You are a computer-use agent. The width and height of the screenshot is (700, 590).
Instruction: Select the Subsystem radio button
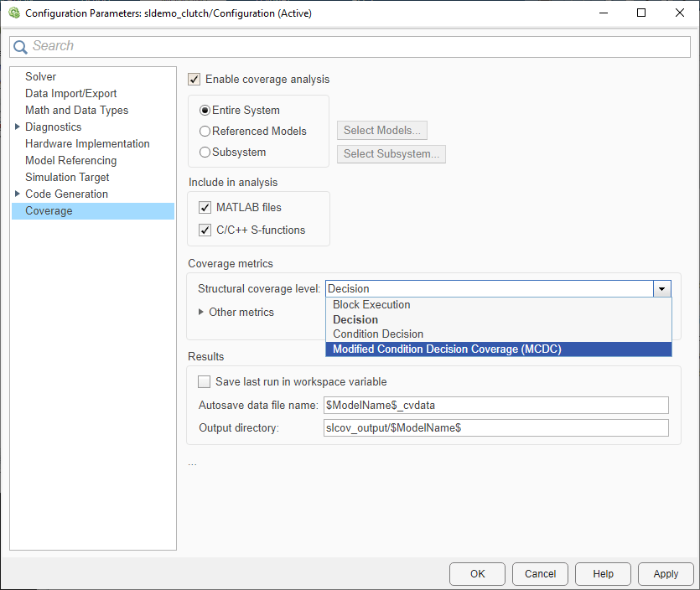coord(205,153)
